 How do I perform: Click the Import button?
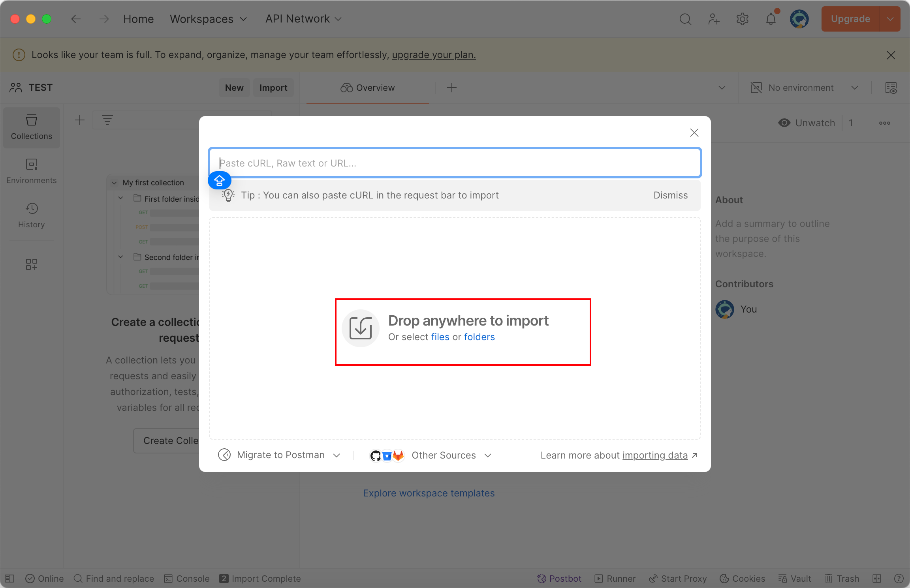click(273, 88)
